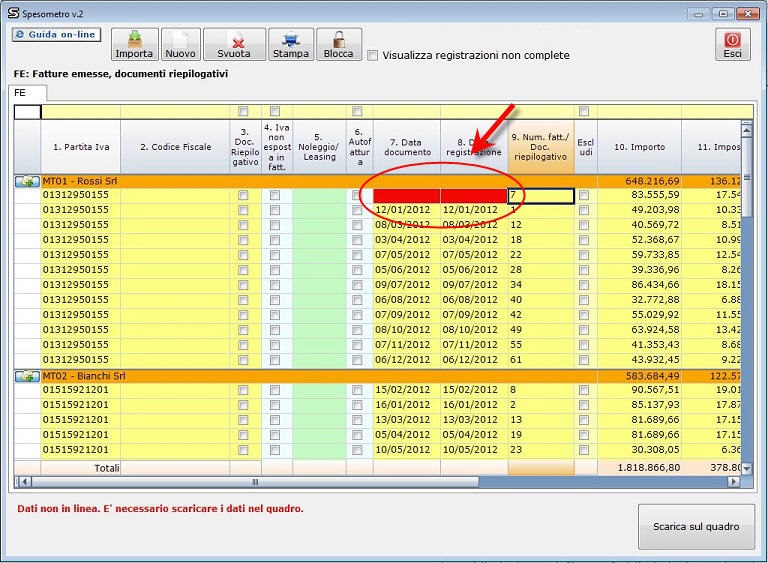Click the folder icon of MT02 - Bianchi Srl
Screen dimensions: 768x563
tap(27, 376)
